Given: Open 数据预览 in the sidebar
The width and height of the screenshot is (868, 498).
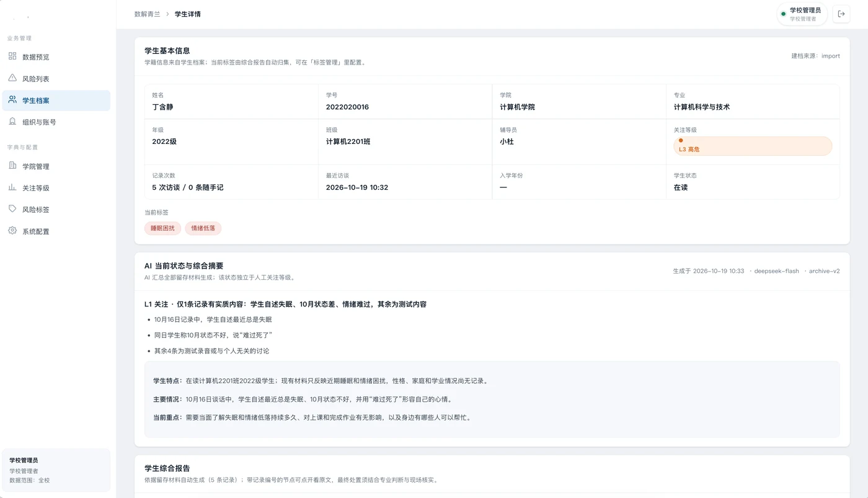Looking at the screenshot, I should (56, 57).
